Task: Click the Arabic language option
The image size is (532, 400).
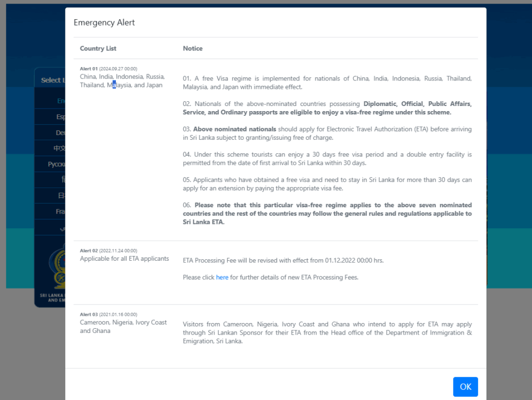Action: [x=61, y=228]
